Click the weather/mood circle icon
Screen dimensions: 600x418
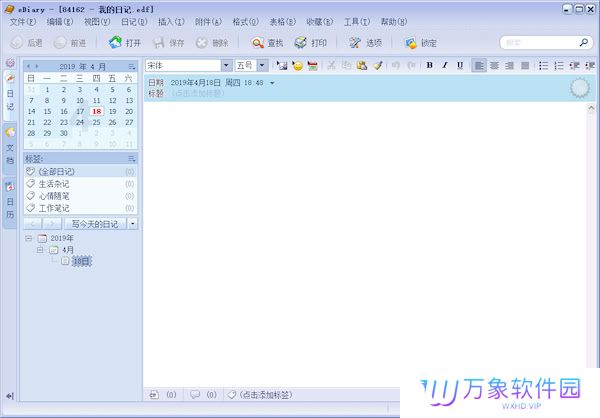pos(580,88)
